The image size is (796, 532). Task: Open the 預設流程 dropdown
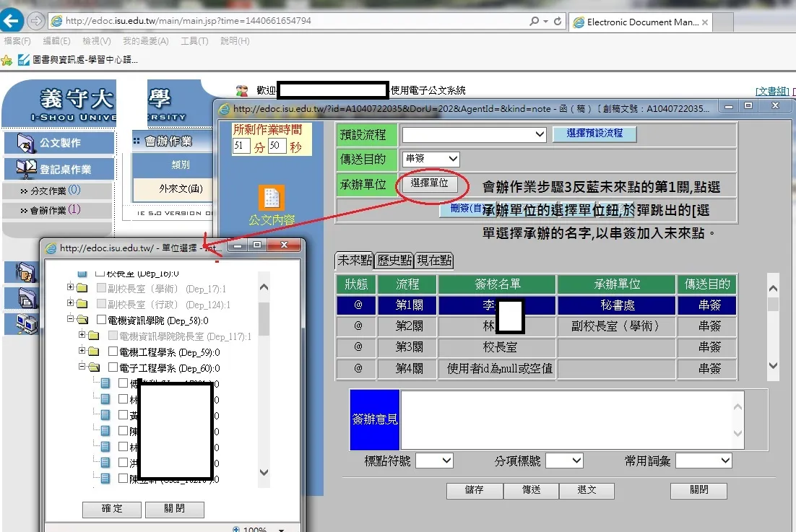coord(474,135)
